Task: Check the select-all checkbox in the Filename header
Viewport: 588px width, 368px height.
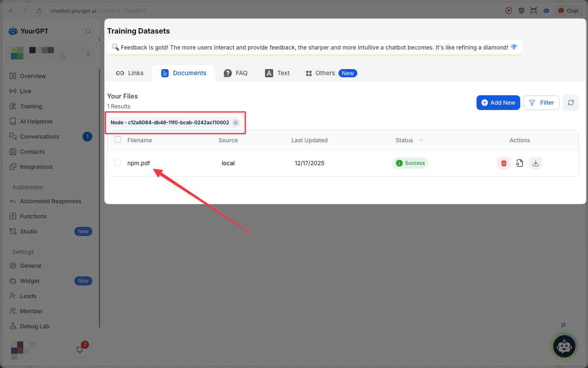Action: point(118,139)
